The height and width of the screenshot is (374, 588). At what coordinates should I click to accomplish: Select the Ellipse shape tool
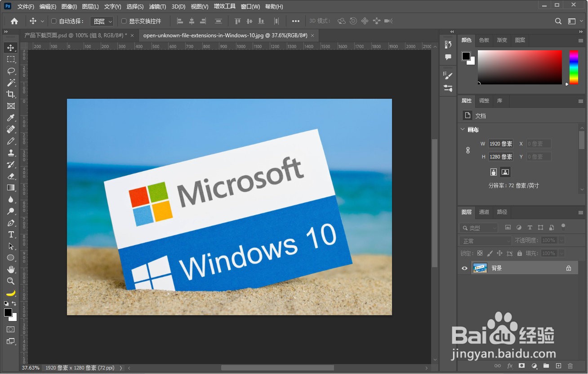point(11,258)
